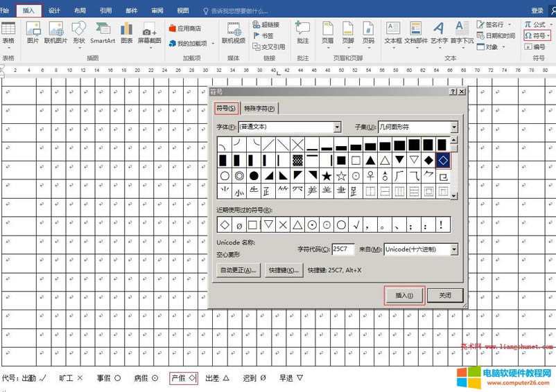The image size is (556, 392).
Task: Click the 图表 (Chart) icon
Action: (125, 32)
